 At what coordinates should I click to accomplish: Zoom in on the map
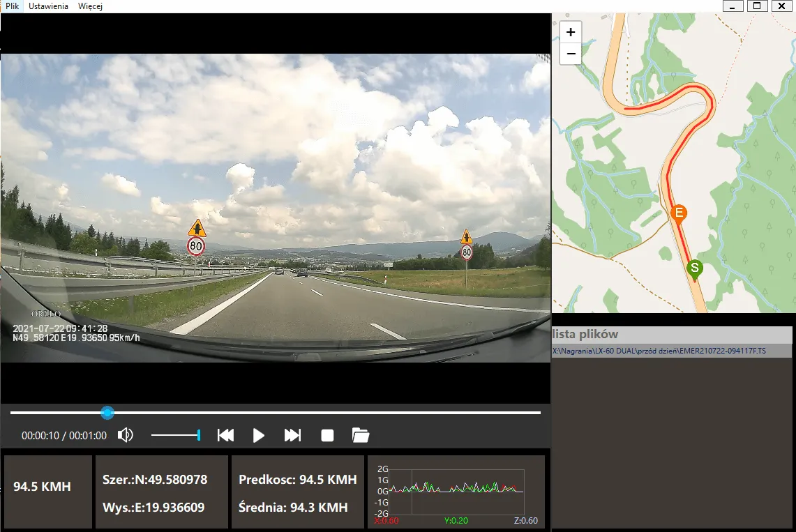[571, 32]
